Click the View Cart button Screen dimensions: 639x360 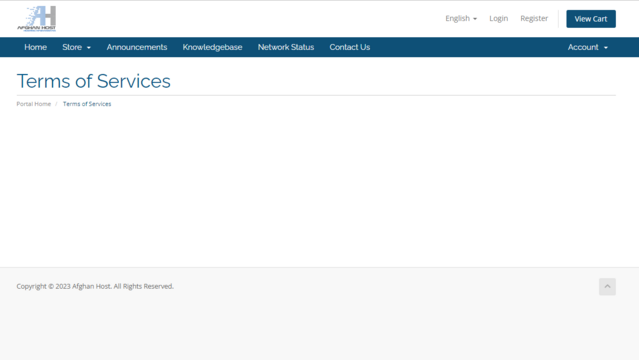coord(591,19)
